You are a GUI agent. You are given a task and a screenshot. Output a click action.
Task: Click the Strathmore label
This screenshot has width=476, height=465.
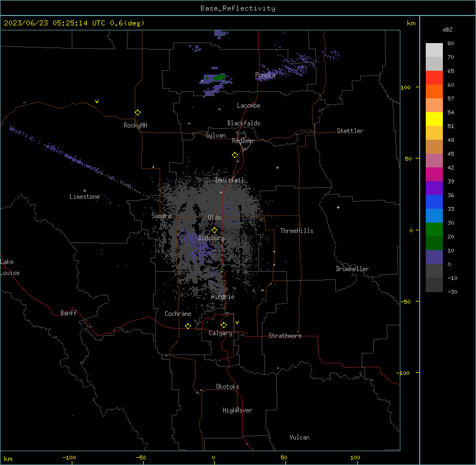(285, 336)
